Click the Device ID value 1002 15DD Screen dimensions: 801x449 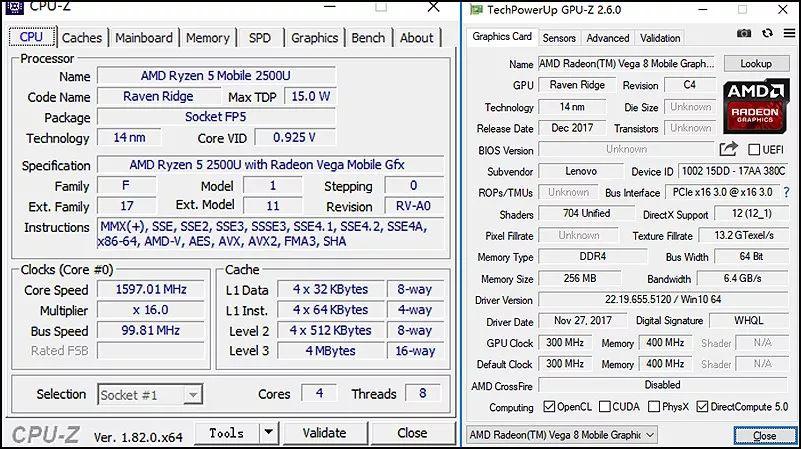click(x=733, y=171)
